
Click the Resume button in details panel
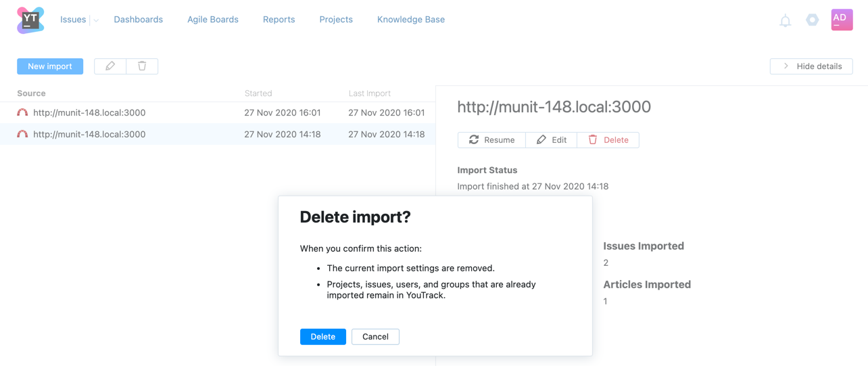(x=491, y=140)
